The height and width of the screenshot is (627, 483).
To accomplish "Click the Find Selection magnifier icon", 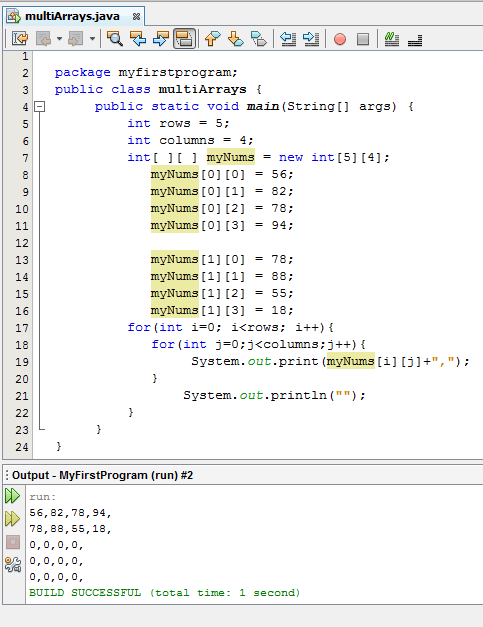I will (115, 39).
